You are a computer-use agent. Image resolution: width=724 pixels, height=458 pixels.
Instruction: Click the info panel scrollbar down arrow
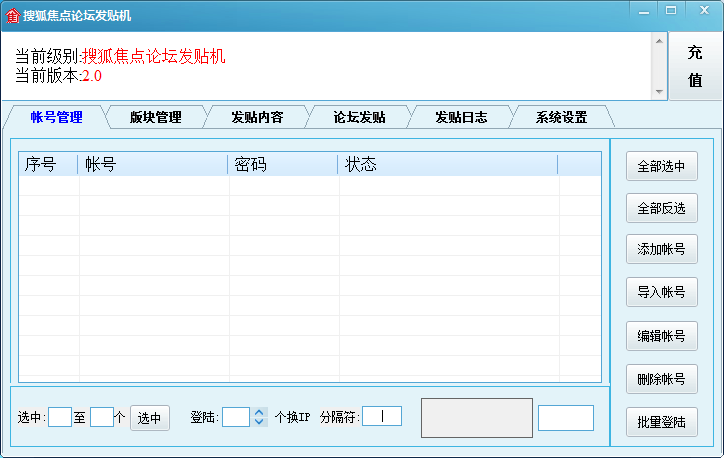[x=659, y=91]
